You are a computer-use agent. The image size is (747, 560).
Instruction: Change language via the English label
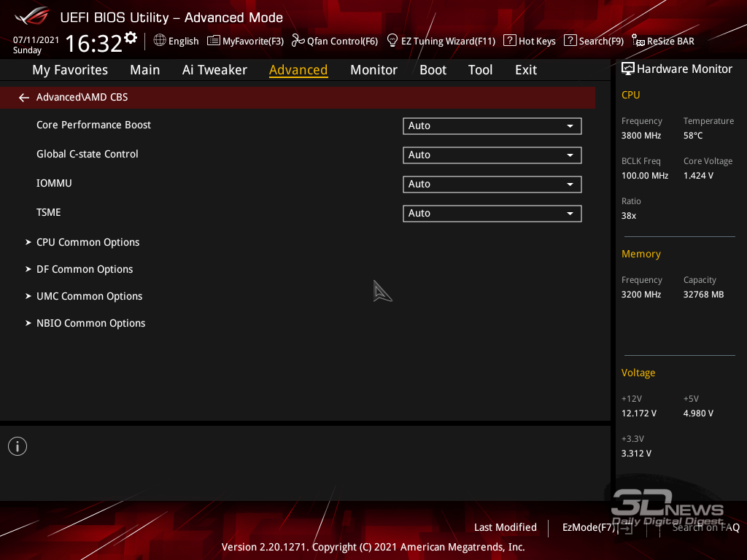point(183,42)
